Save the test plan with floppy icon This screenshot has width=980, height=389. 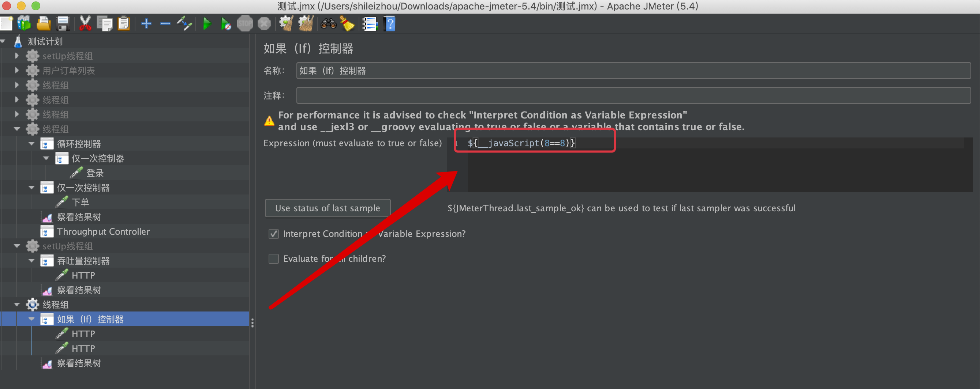click(x=63, y=23)
